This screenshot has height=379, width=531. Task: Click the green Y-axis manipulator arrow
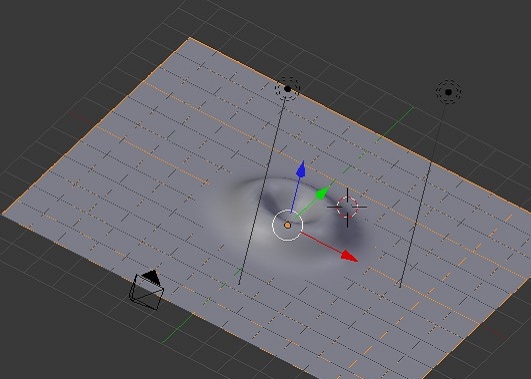[322, 193]
